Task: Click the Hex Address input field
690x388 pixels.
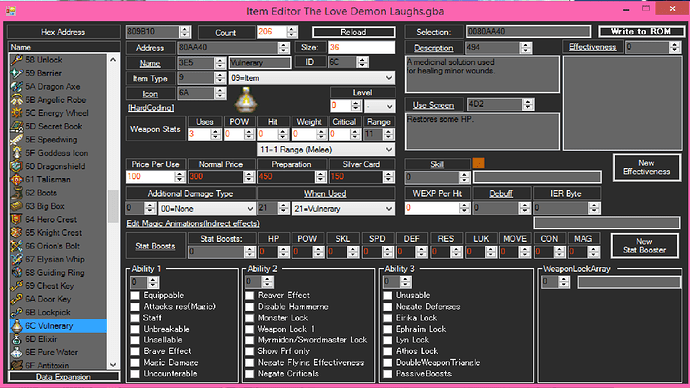Action: [153, 32]
